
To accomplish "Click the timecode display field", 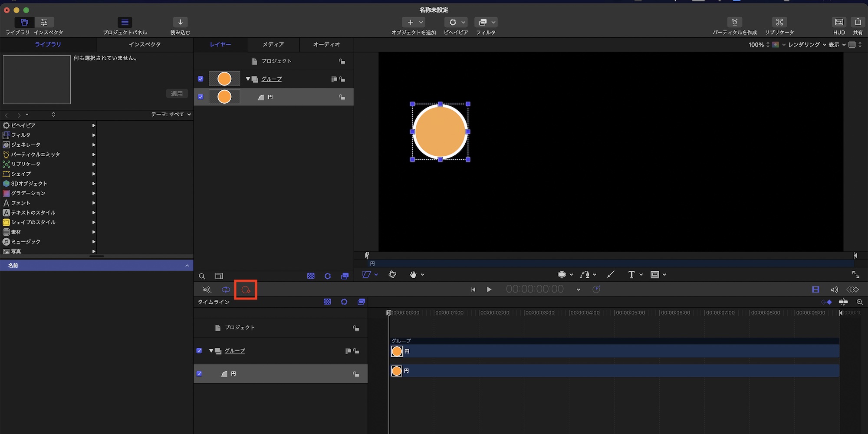I will 535,289.
